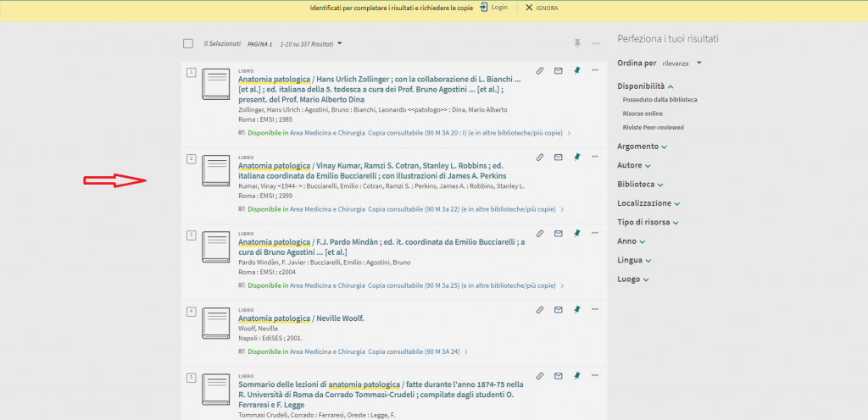The width and height of the screenshot is (868, 420).
Task: Expand the Argomento filter
Action: (642, 146)
